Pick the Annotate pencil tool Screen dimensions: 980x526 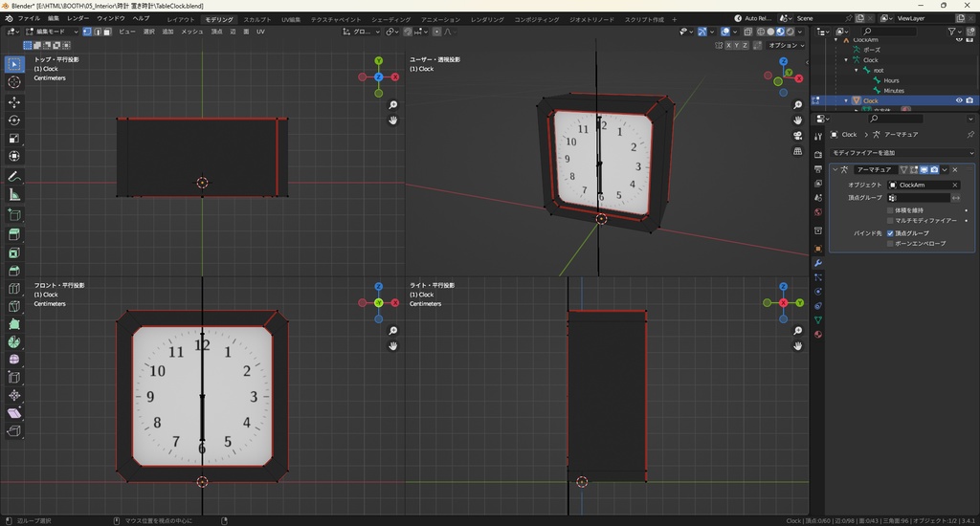click(14, 177)
